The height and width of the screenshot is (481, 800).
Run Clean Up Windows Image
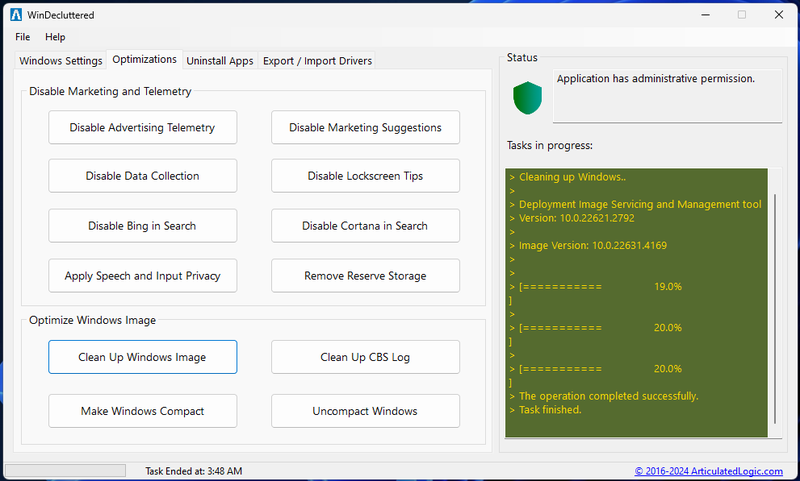coord(142,357)
